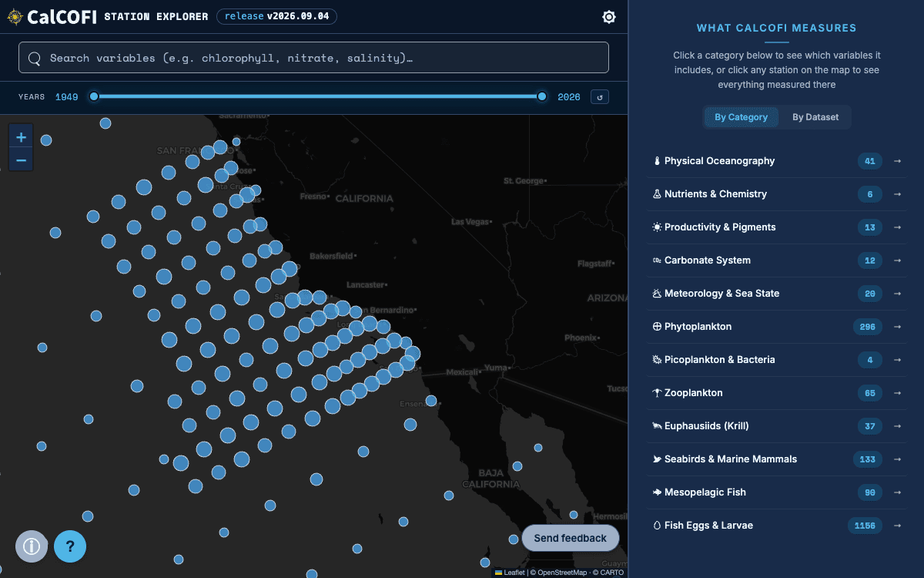Click the STATION EXPLORER header text

(x=156, y=17)
